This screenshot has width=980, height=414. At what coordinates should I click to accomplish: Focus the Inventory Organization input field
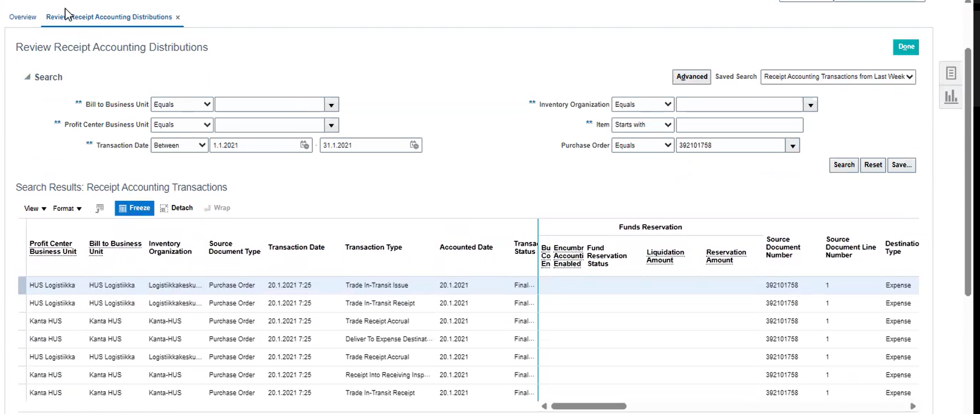[739, 105]
